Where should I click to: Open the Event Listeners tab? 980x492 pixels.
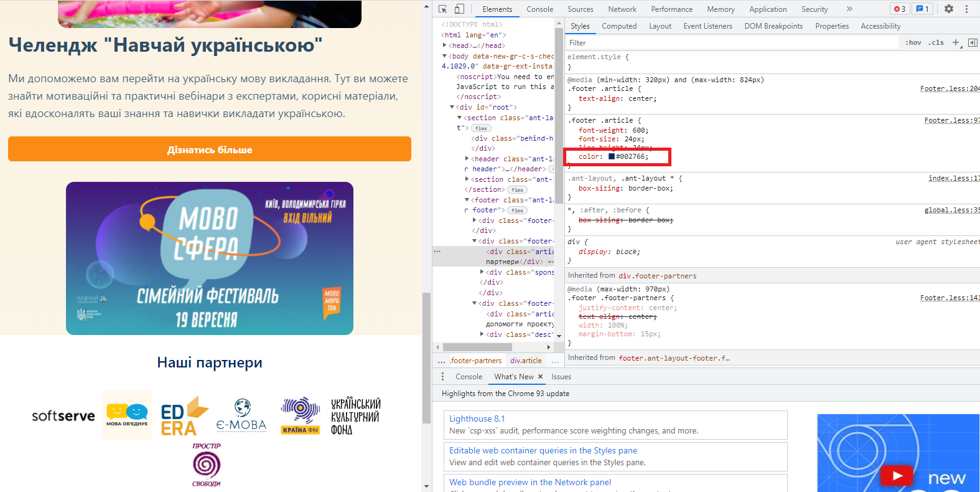(707, 26)
